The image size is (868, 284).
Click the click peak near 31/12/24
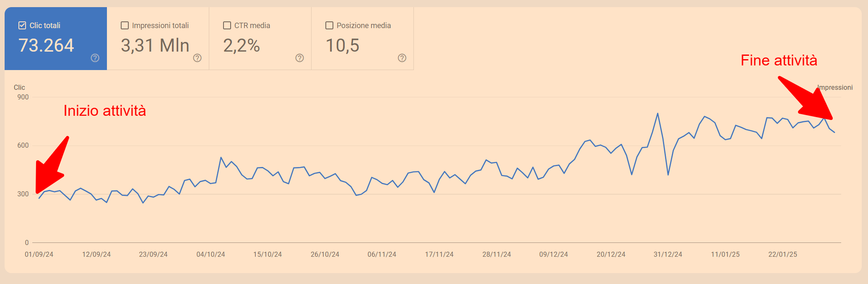pos(657,113)
